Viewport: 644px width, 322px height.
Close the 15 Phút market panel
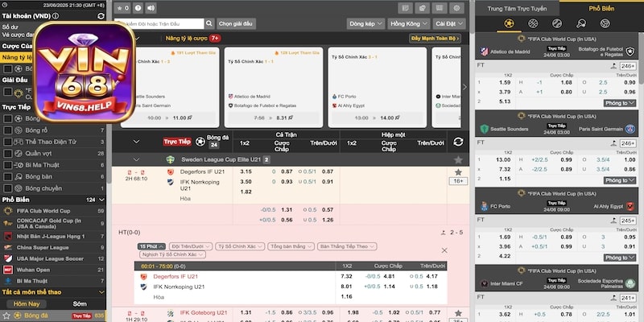[444, 250]
